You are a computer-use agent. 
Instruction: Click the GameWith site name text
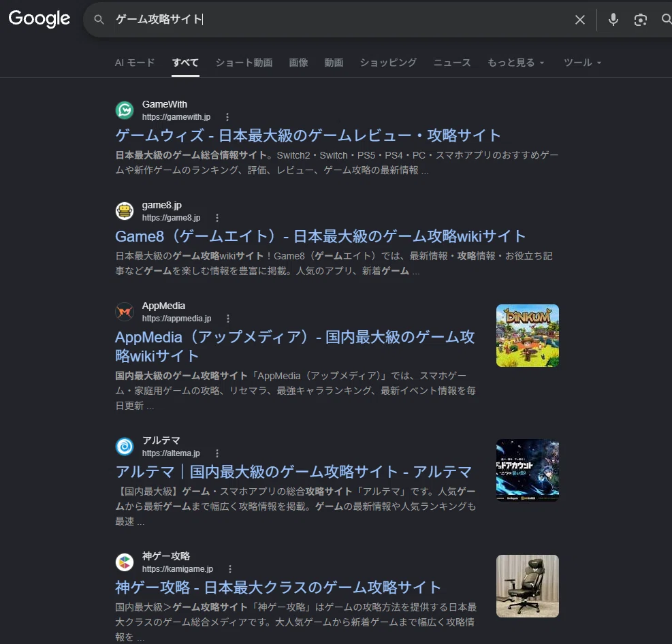pyautogui.click(x=165, y=104)
